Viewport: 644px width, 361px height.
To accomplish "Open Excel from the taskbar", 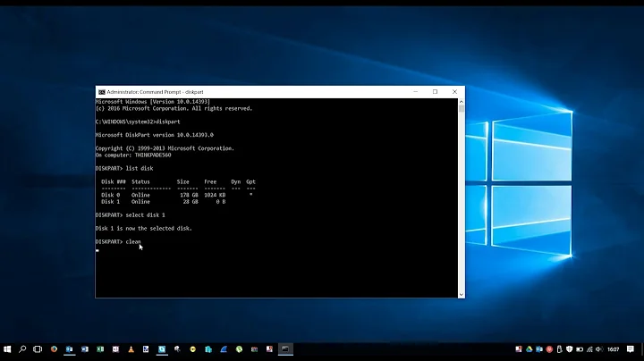I will pyautogui.click(x=100, y=349).
